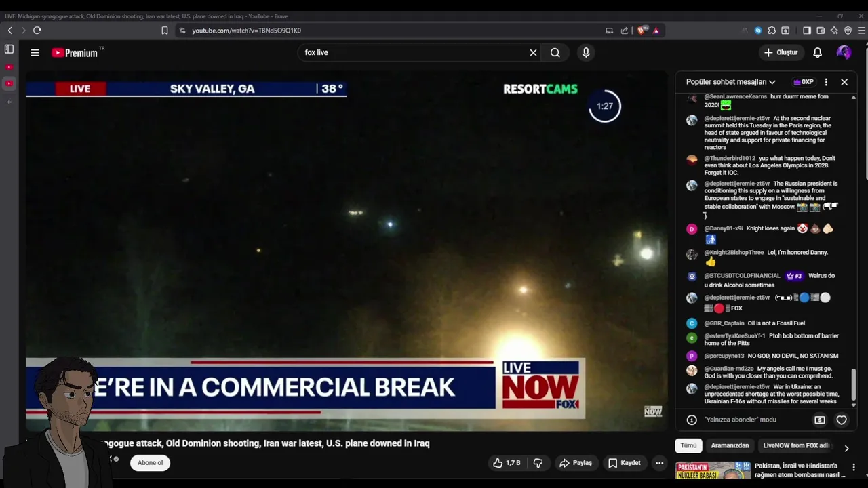Reload the current page
The height and width of the screenshot is (488, 868).
[37, 30]
